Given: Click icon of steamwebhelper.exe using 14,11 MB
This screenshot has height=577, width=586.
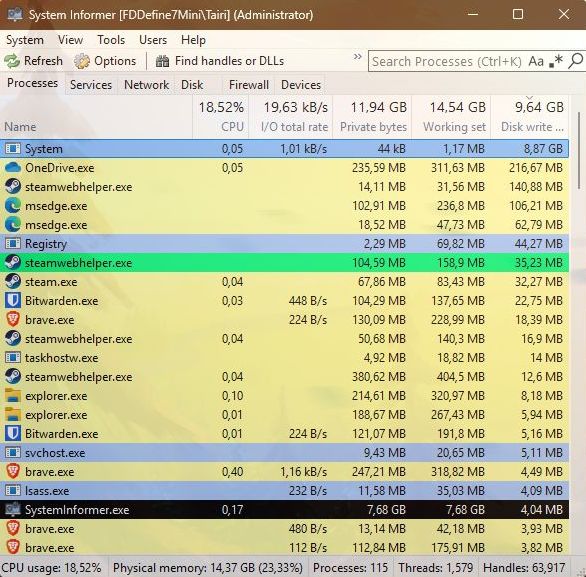Looking at the screenshot, I should (13, 186).
